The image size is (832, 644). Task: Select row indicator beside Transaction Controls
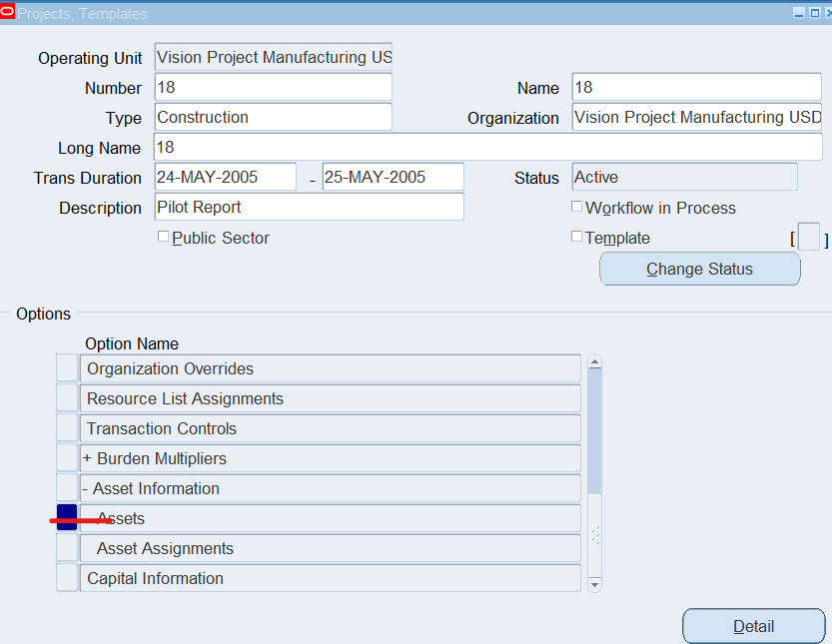point(67,428)
